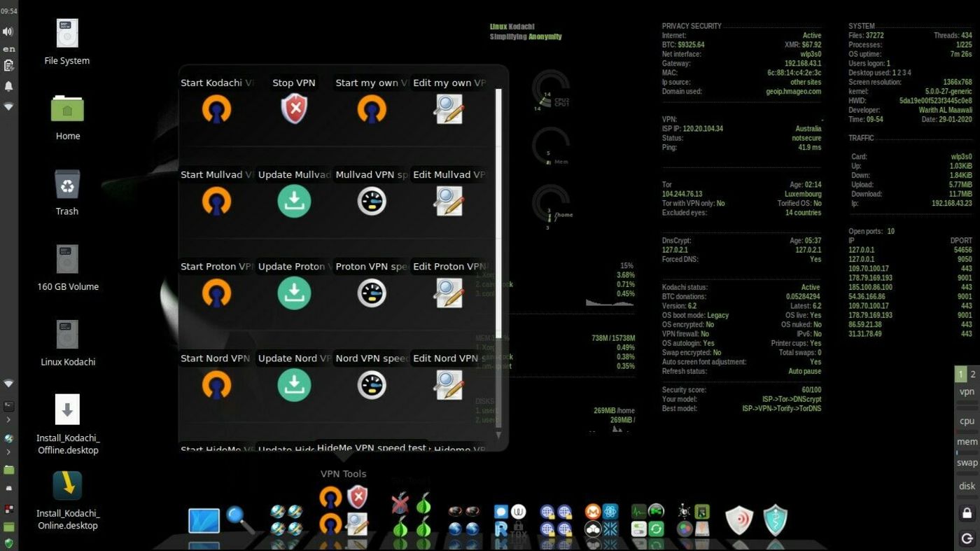Open Edit Proton VPN config icon

pyautogui.click(x=449, y=293)
